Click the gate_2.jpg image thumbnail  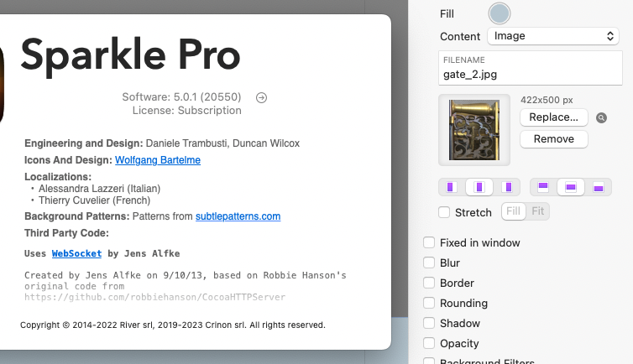(x=474, y=130)
